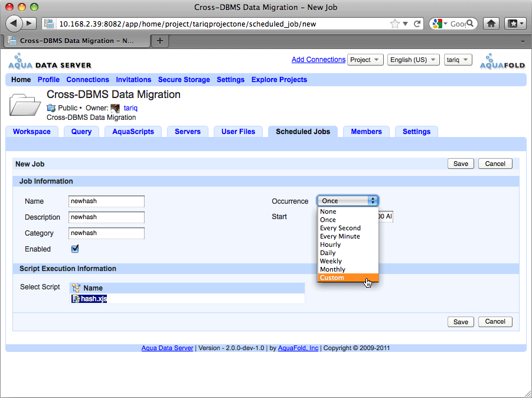Click the Aqua Data Server footer link
Image resolution: width=532 pixels, height=398 pixels.
167,348
